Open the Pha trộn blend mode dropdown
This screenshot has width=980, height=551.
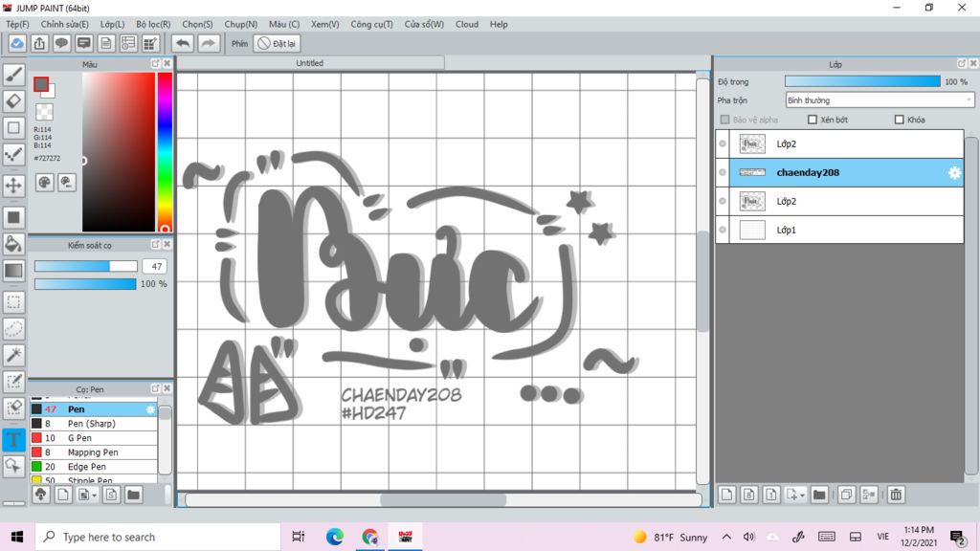pos(880,99)
